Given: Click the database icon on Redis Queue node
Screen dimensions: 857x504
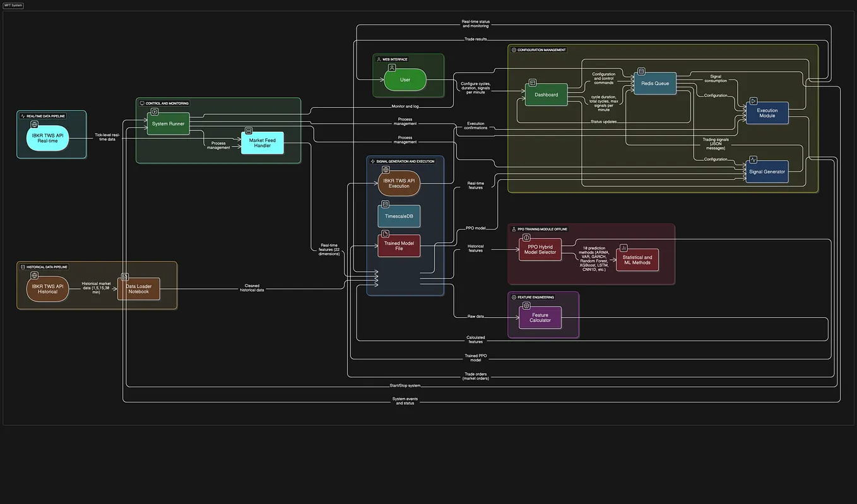Looking at the screenshot, I should (x=641, y=71).
